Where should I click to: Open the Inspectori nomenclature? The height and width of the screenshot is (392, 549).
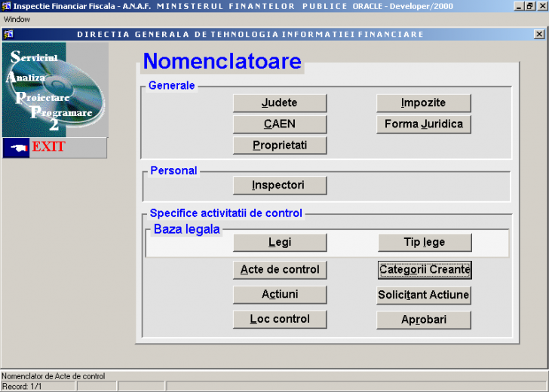[x=279, y=185]
